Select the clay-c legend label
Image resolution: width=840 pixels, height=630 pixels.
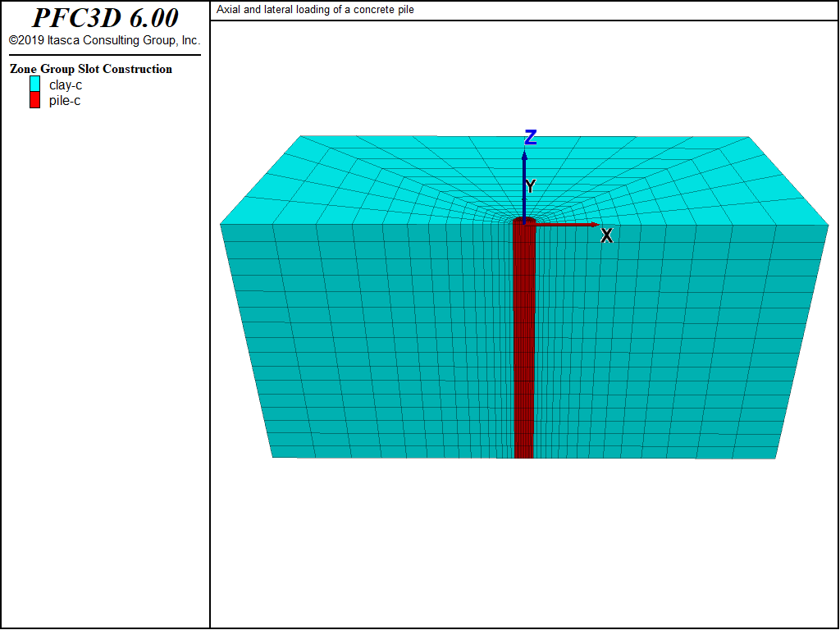click(66, 85)
